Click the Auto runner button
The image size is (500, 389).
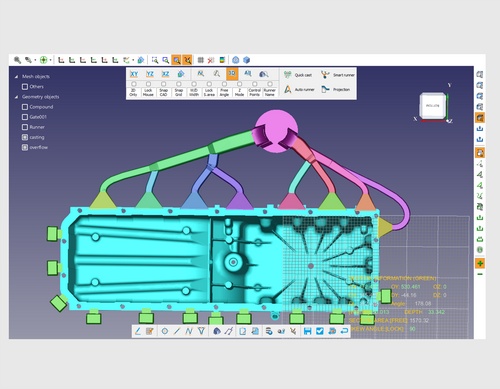(299, 90)
